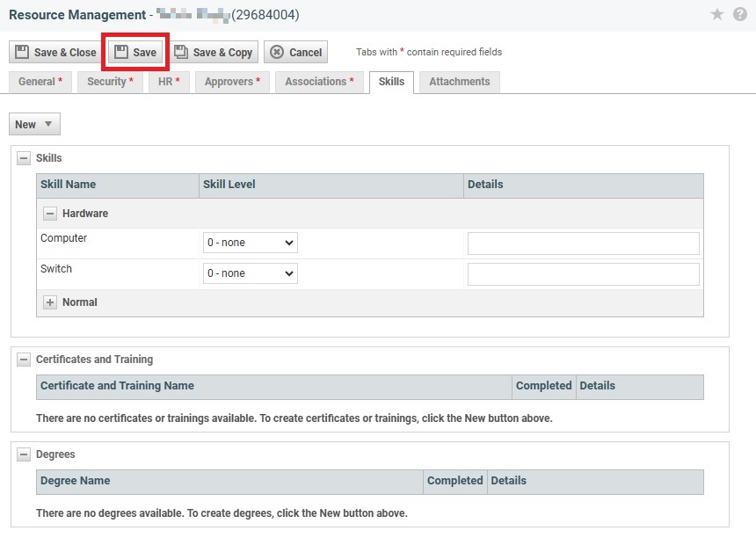Click the Save & Copy button
The height and width of the screenshot is (538, 756).
click(x=214, y=52)
